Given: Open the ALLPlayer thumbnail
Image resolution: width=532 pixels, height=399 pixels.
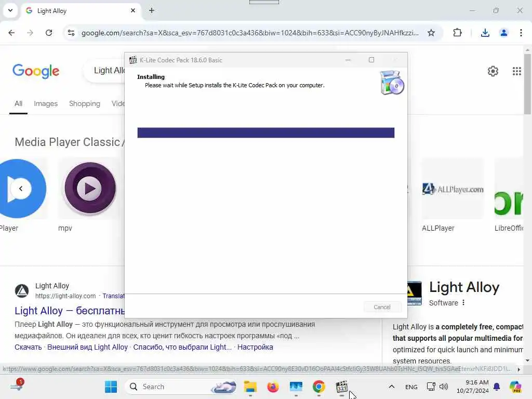Looking at the screenshot, I should 453,189.
